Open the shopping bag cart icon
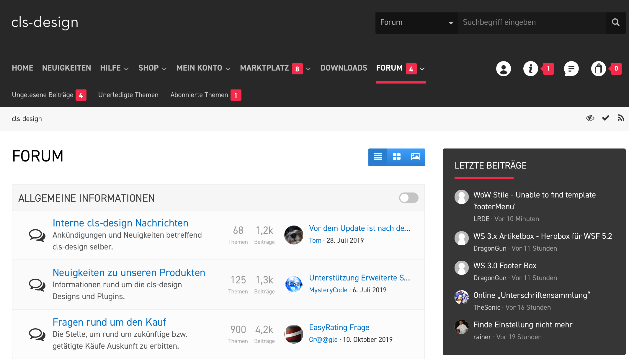Viewport: 629px width, 364px height. [x=598, y=69]
